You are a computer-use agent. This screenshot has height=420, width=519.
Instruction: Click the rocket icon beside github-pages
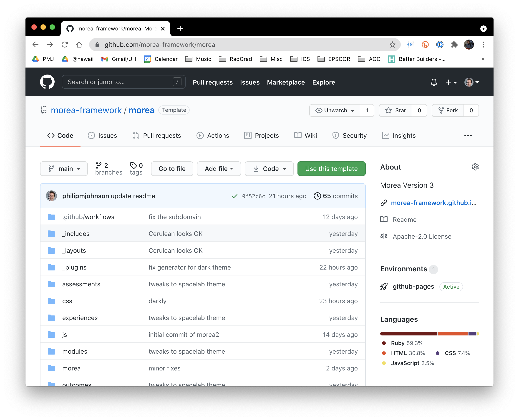[384, 286]
